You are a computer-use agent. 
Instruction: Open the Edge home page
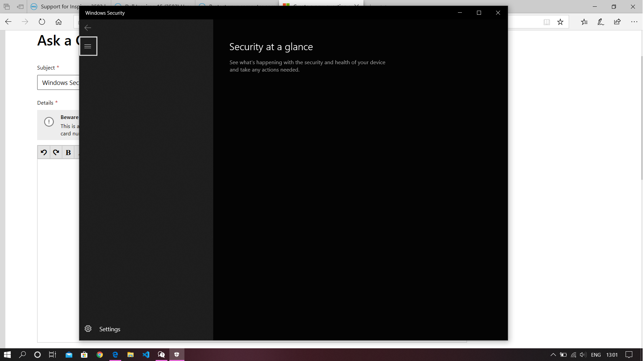(59, 22)
